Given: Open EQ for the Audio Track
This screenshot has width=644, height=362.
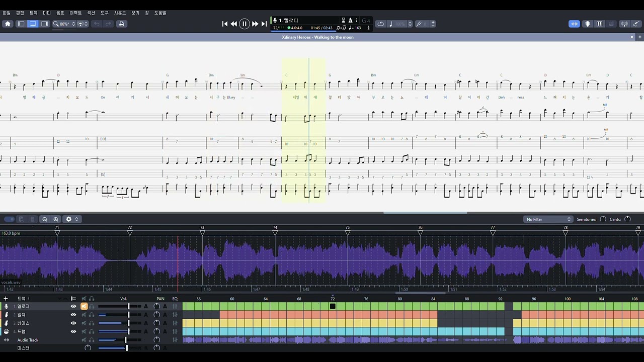Looking at the screenshot, I should tap(175, 340).
